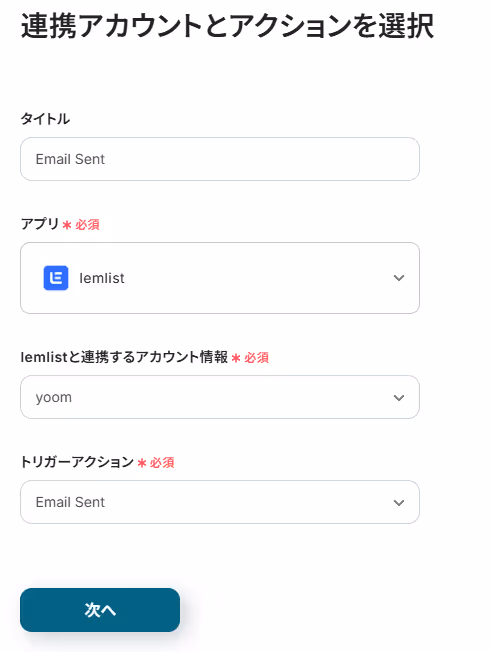Click the lemlistと連携するアカウント情報 label
Screen dimensions: 490x652
tap(124, 357)
